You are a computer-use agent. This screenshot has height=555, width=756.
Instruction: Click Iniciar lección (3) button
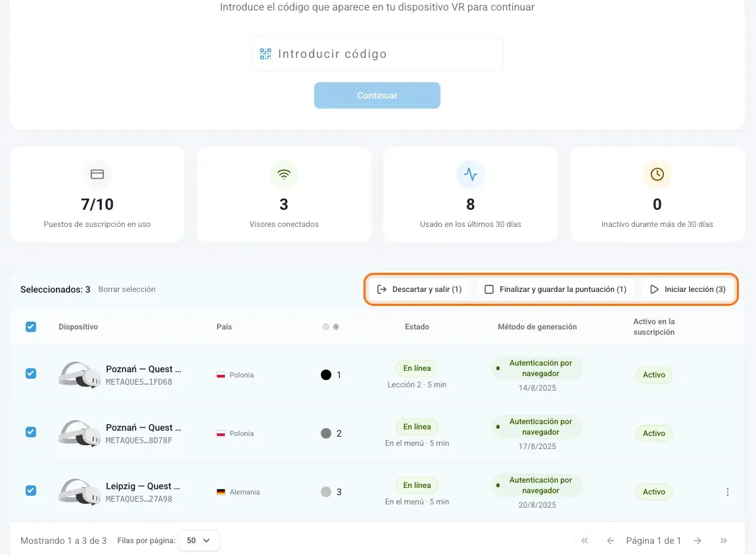pyautogui.click(x=688, y=289)
